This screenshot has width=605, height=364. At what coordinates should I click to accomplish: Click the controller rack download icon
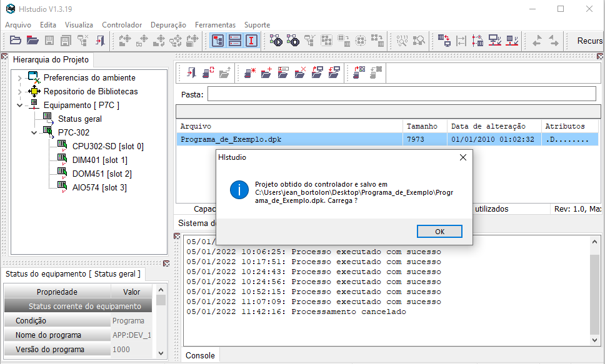pyautogui.click(x=512, y=40)
